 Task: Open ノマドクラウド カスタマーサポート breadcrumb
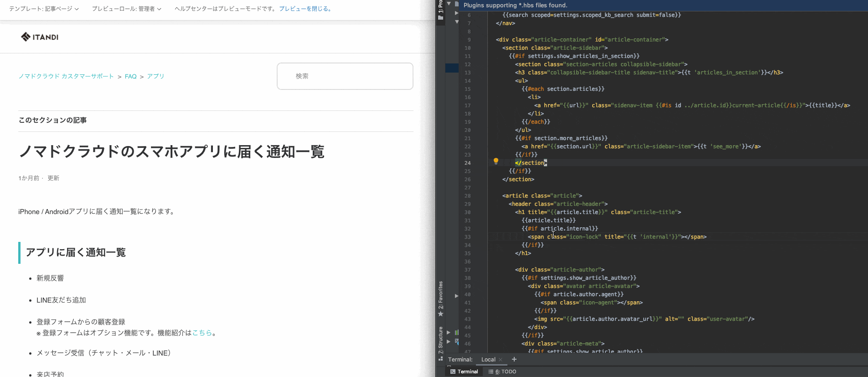[x=66, y=76]
